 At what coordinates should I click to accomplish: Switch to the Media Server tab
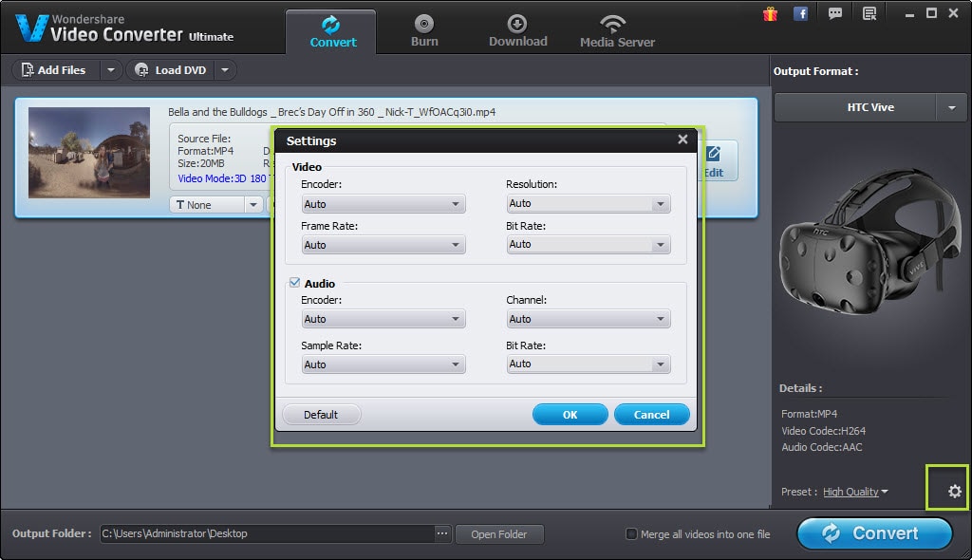(x=617, y=31)
